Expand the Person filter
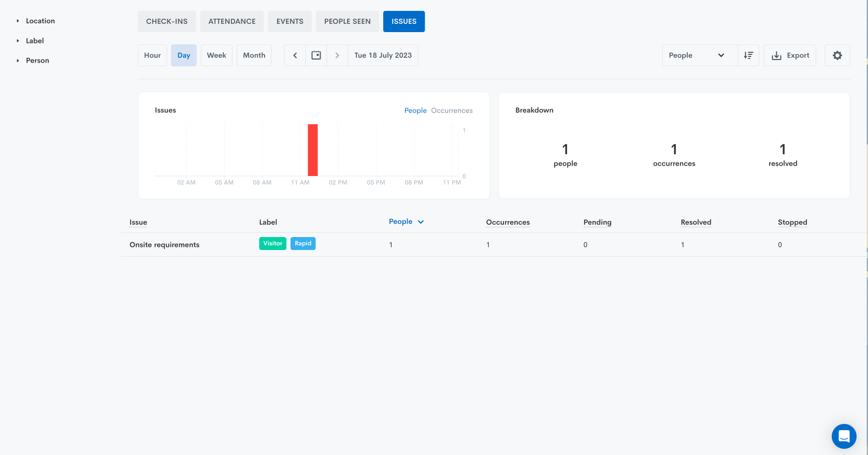The height and width of the screenshot is (455, 868). 33,61
